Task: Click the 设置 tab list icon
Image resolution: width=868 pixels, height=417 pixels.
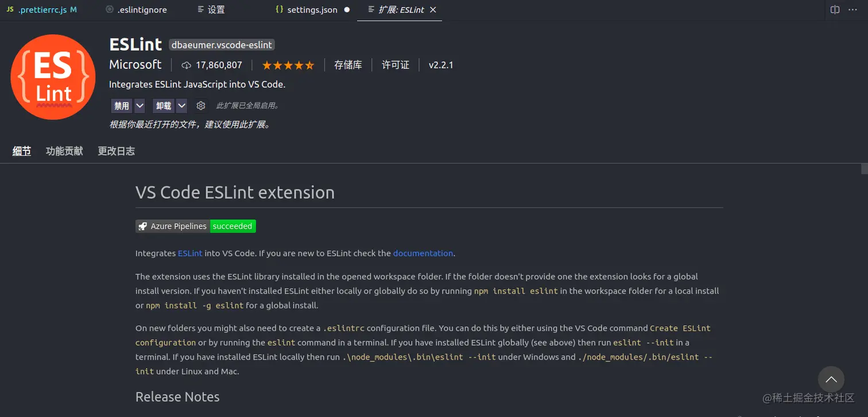Action: [200, 10]
